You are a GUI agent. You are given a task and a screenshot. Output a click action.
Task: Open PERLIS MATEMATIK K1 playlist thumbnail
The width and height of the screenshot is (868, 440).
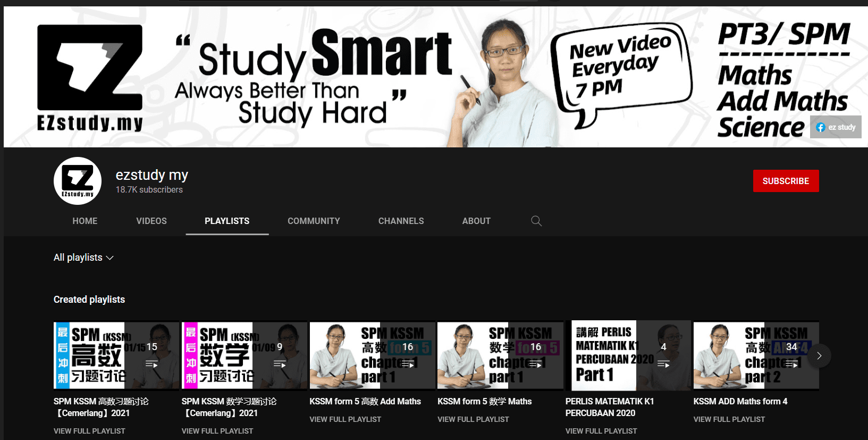[x=628, y=355]
